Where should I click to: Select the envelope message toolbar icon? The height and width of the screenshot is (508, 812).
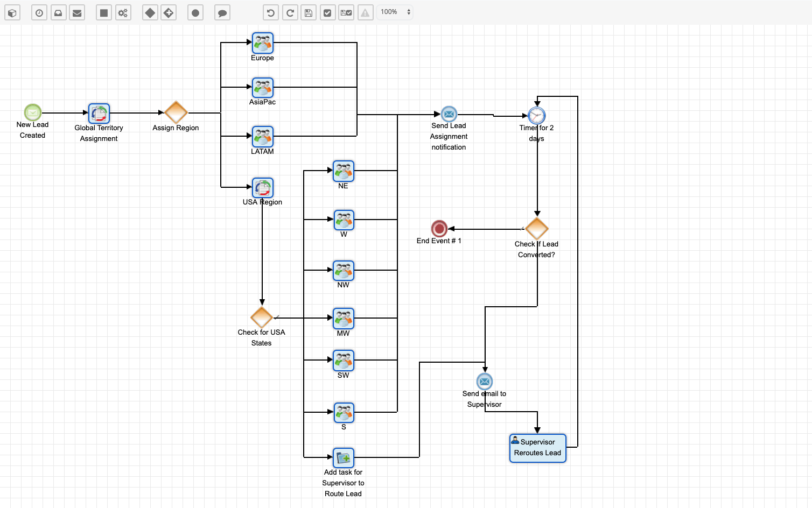tap(77, 13)
